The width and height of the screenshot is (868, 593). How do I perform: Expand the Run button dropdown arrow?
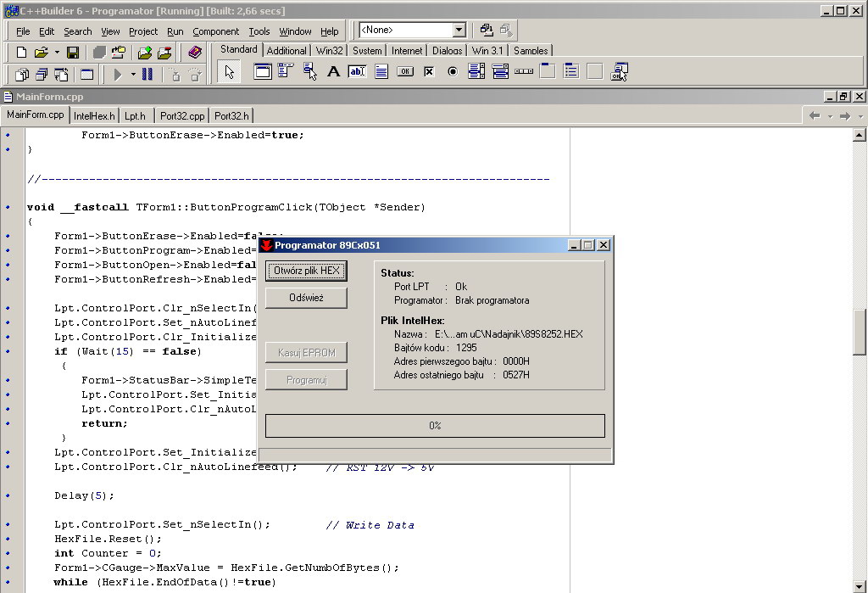[132, 74]
